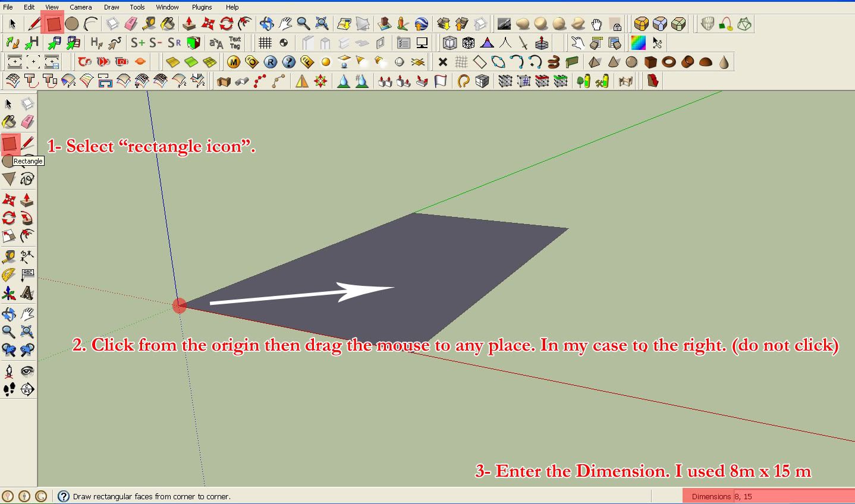Pick the torus donut shape icon

pos(669,62)
